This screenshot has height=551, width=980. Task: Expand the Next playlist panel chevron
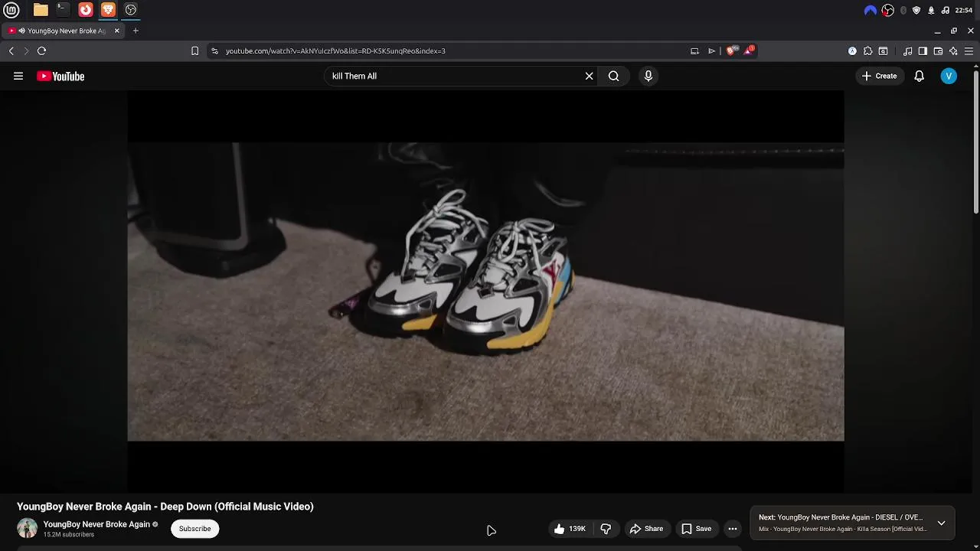tap(942, 523)
